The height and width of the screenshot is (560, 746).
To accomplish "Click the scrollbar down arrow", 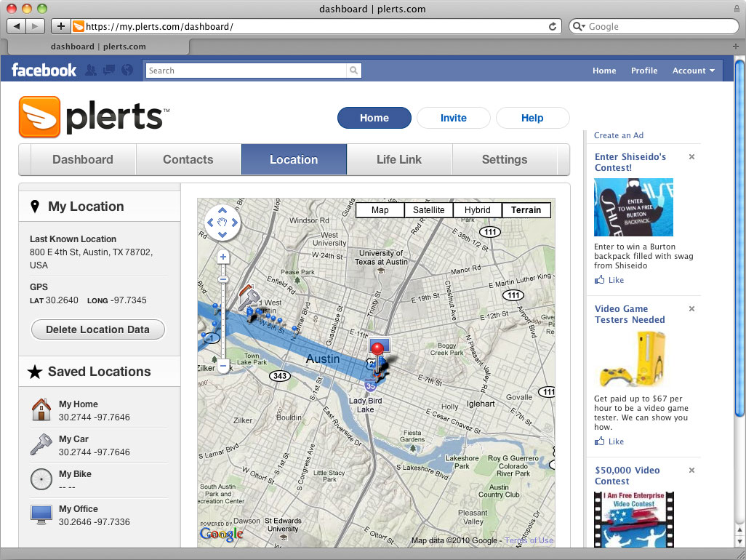I will point(739,541).
